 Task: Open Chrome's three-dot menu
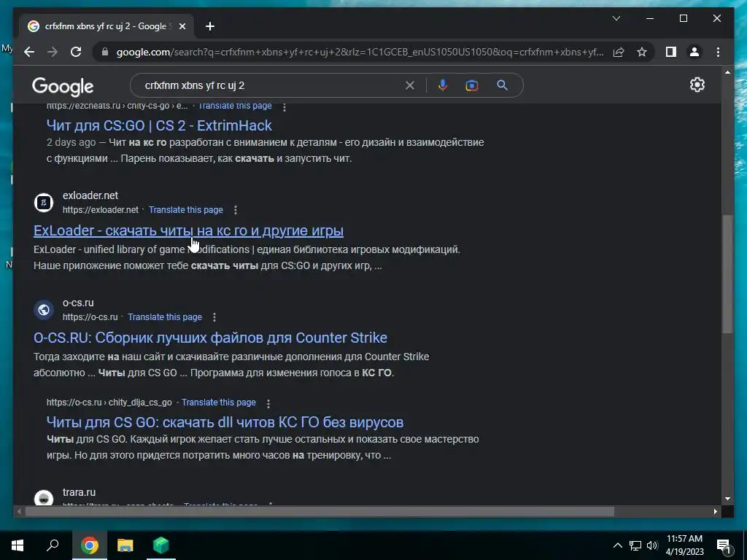[x=718, y=52]
